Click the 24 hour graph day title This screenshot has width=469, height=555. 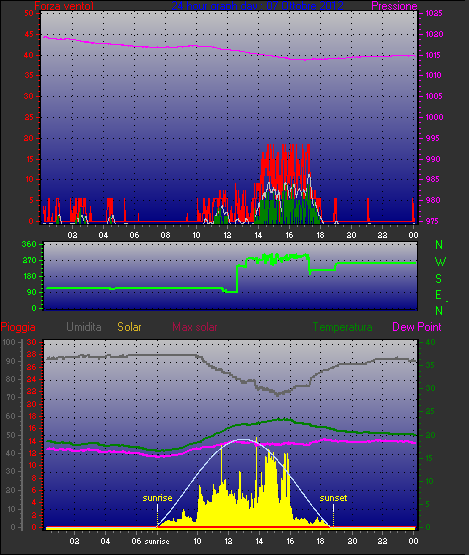257,6
